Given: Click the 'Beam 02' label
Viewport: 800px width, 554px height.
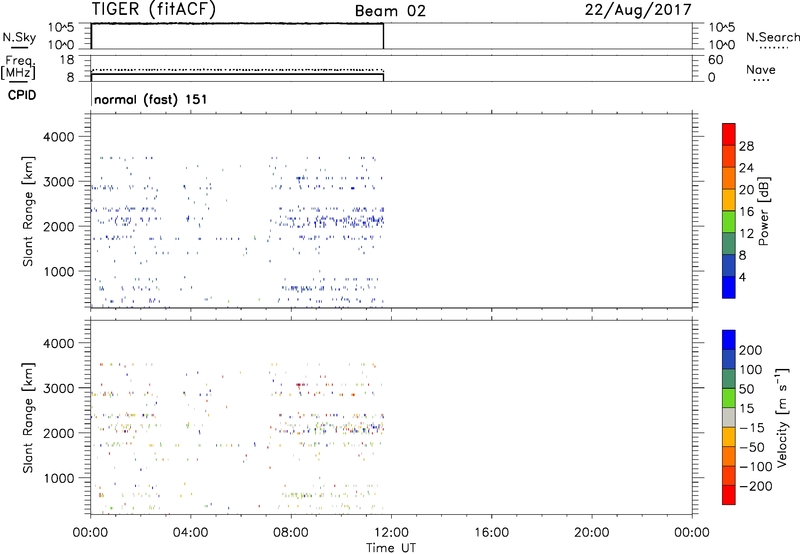Looking at the screenshot, I should coord(390,11).
